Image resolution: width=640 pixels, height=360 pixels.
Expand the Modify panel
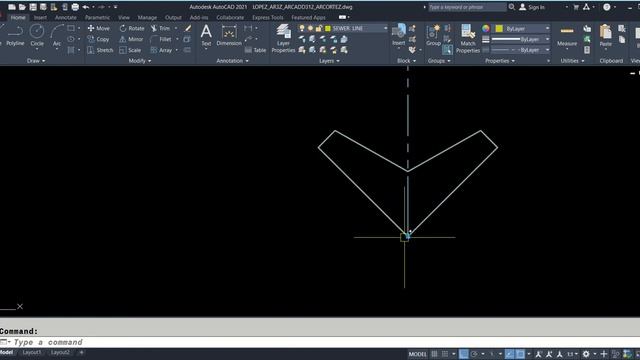tap(140, 61)
